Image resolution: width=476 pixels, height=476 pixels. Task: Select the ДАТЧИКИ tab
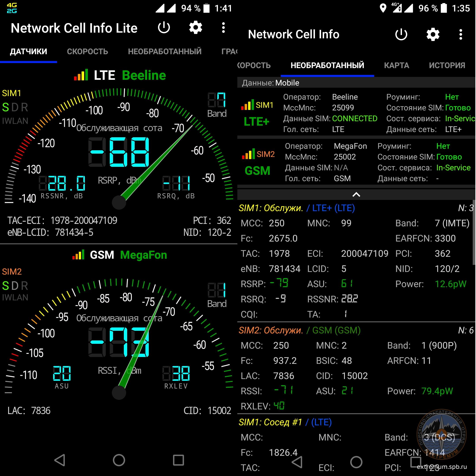pos(29,51)
